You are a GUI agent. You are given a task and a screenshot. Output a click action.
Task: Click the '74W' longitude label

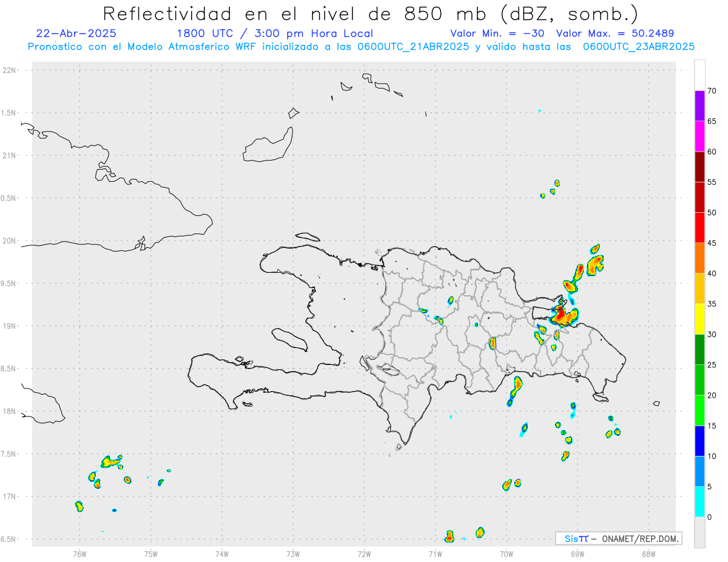tap(222, 554)
